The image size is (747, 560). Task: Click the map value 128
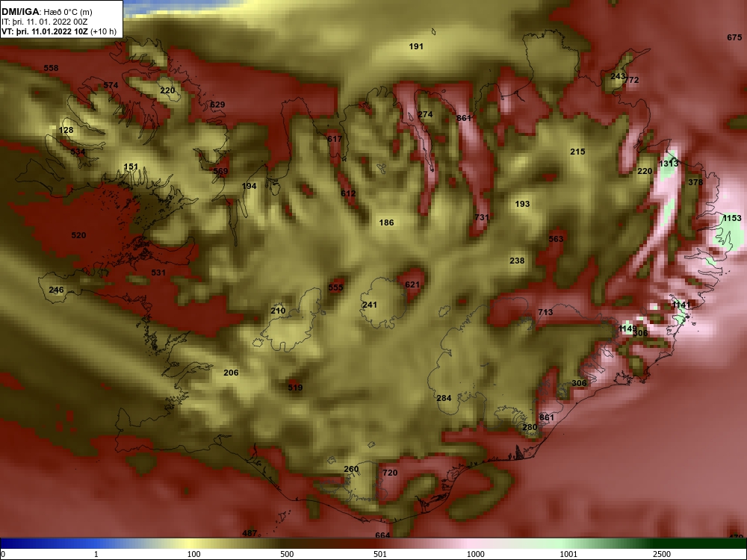[66, 130]
